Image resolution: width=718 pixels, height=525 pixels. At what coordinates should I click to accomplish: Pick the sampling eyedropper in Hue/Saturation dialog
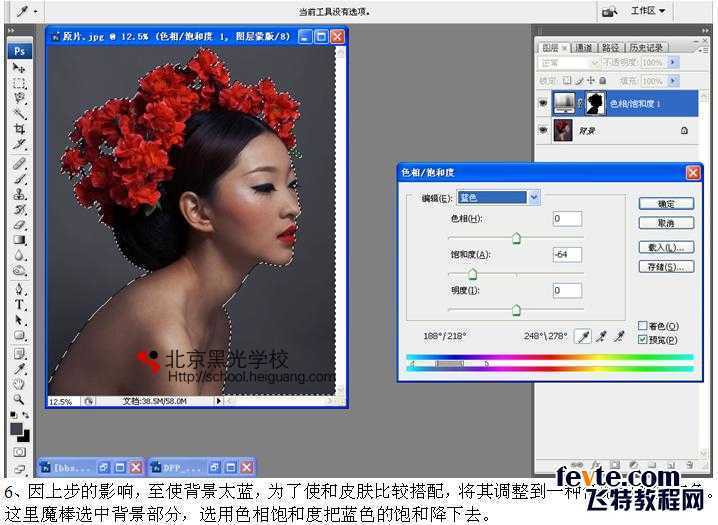pyautogui.click(x=583, y=337)
